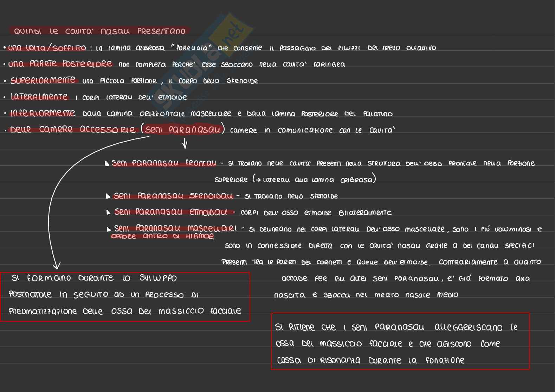
Task: Click the underlined text Oppure antro di Highmor
Action: coord(162,236)
